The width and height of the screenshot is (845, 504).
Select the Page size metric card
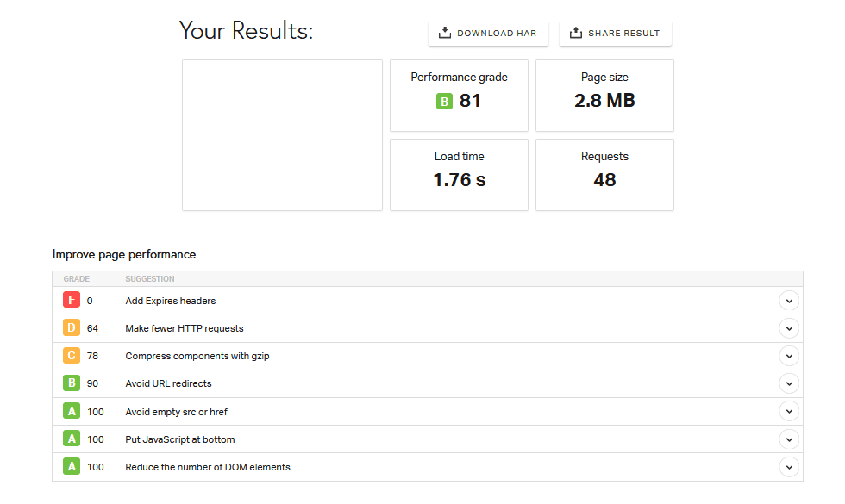604,95
